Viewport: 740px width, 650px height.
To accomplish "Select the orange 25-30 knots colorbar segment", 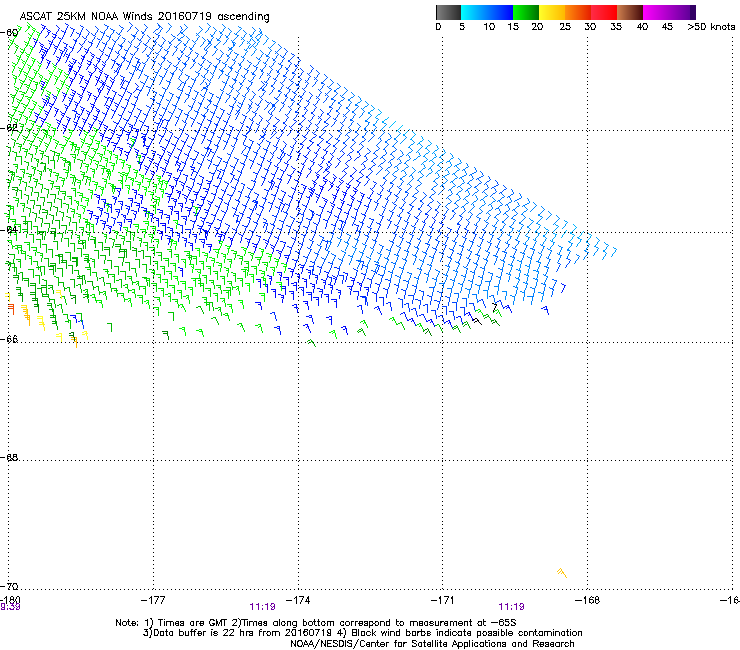I will [x=578, y=12].
